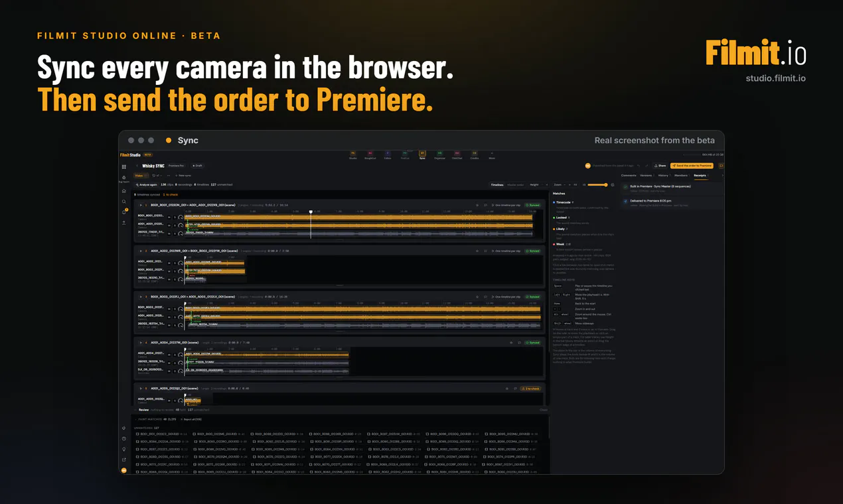Open the Bug report sidebar icon

click(x=123, y=178)
